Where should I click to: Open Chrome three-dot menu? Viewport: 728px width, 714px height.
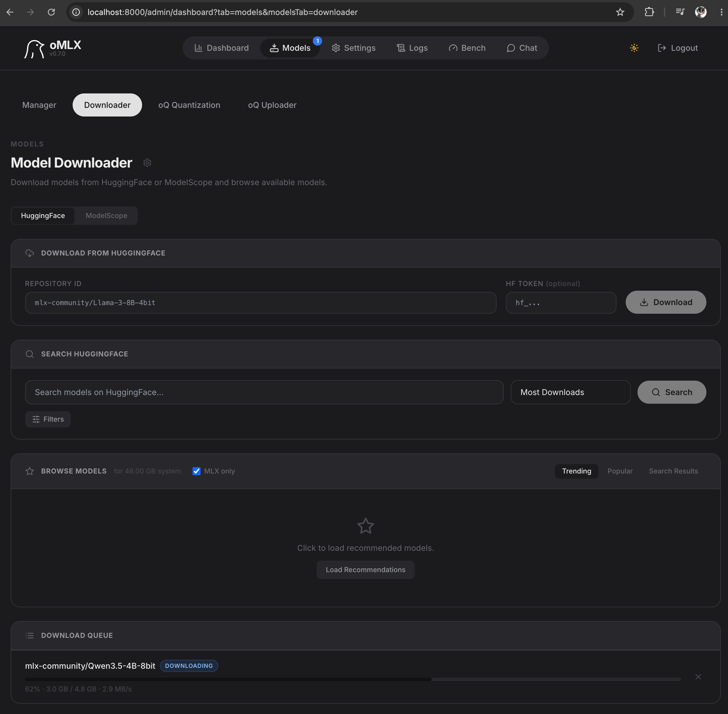(721, 12)
